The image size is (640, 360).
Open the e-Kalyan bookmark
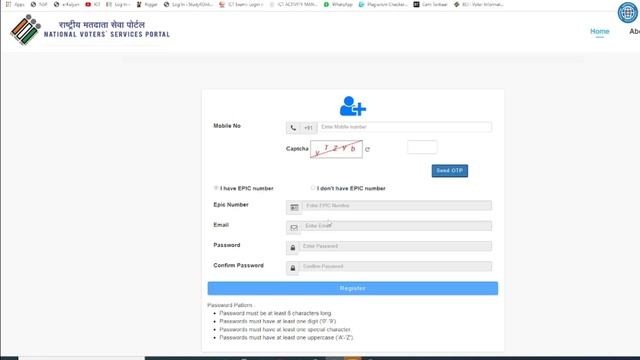coord(67,4)
